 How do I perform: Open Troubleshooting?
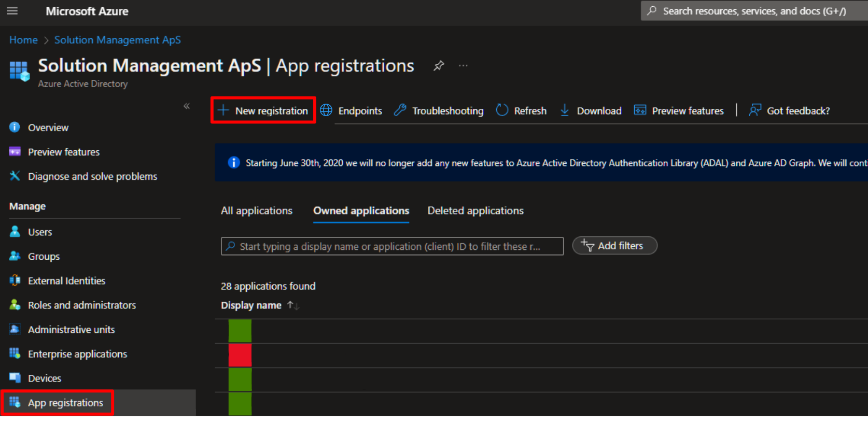[x=439, y=110]
